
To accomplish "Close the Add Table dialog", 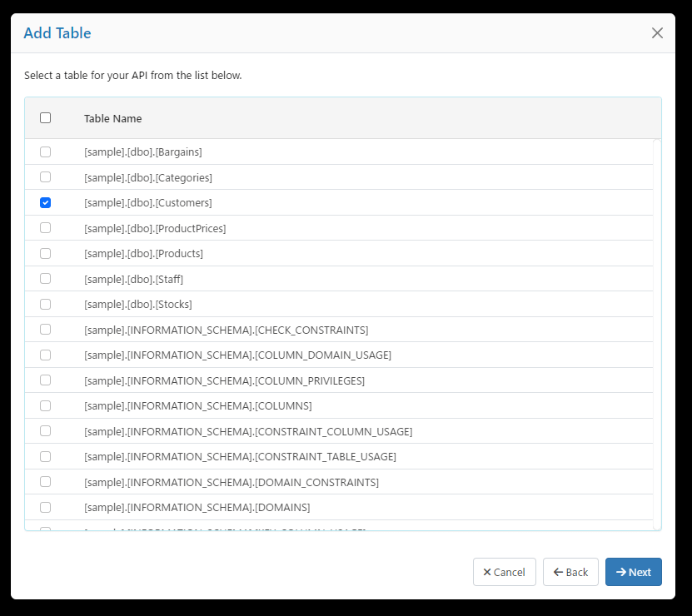I will [657, 33].
